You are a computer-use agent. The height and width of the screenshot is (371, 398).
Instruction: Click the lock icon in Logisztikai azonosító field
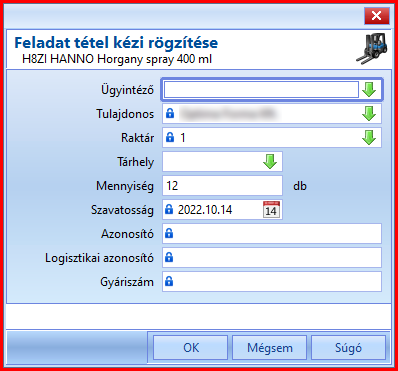[169, 257]
